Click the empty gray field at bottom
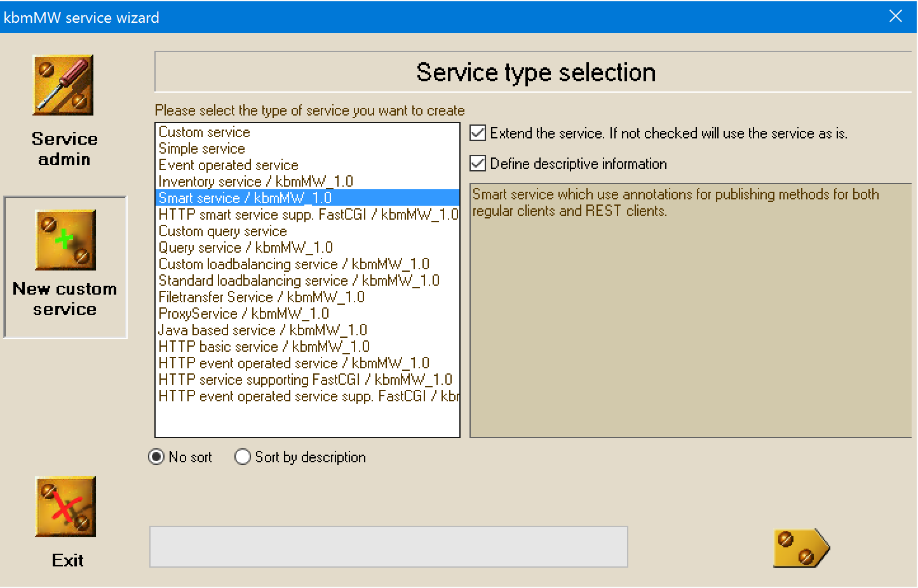Image resolution: width=918 pixels, height=588 pixels. coord(388,547)
